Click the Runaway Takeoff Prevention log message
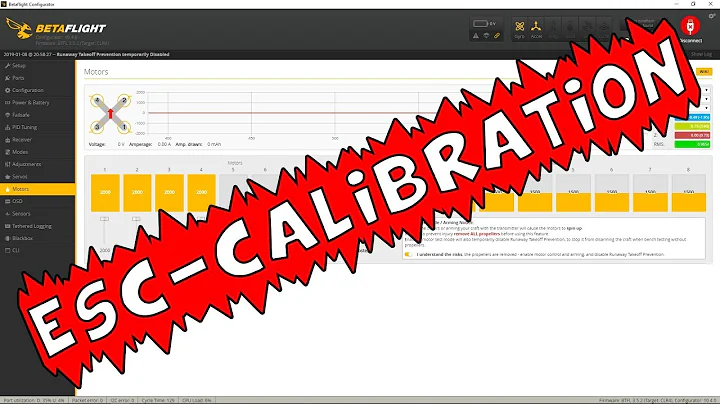The width and height of the screenshot is (720, 404). [113, 54]
